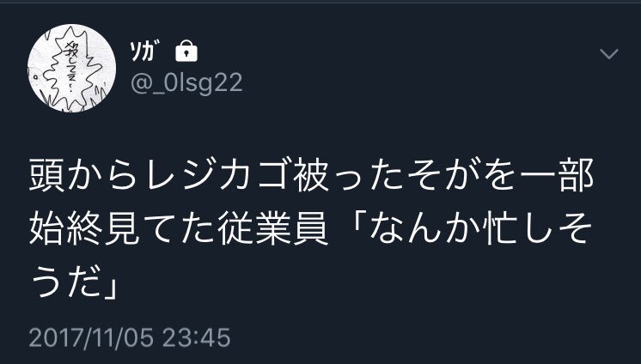Viewport: 641px width, 364px height.
Task: Select the quoted phrase 「なんか忙しそ
Action: (x=471, y=228)
